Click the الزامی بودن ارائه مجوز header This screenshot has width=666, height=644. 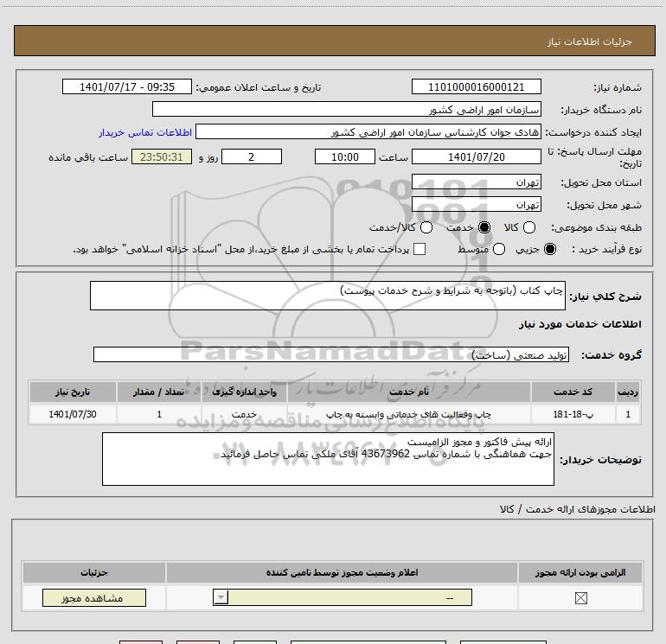pyautogui.click(x=580, y=572)
